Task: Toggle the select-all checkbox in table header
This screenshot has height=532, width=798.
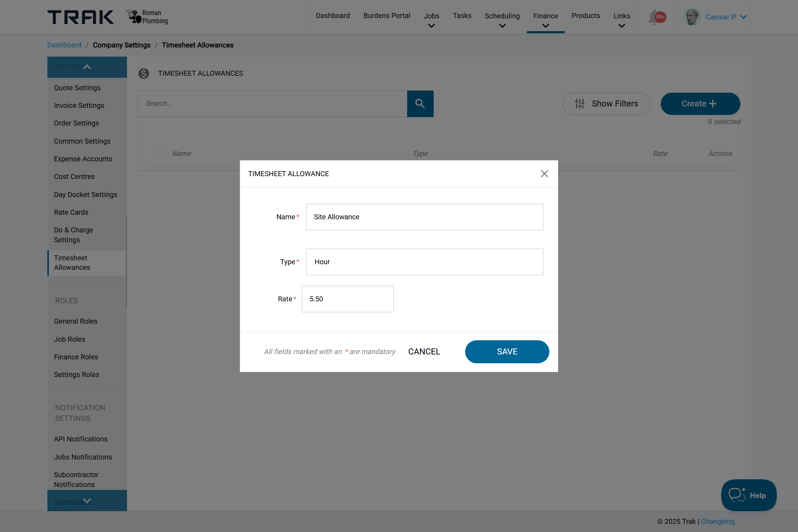Action: point(159,154)
